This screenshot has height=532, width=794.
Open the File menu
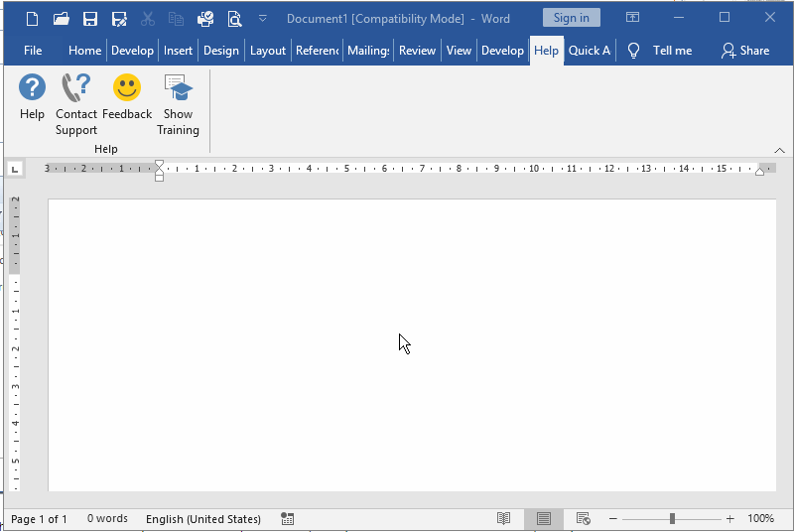point(33,51)
